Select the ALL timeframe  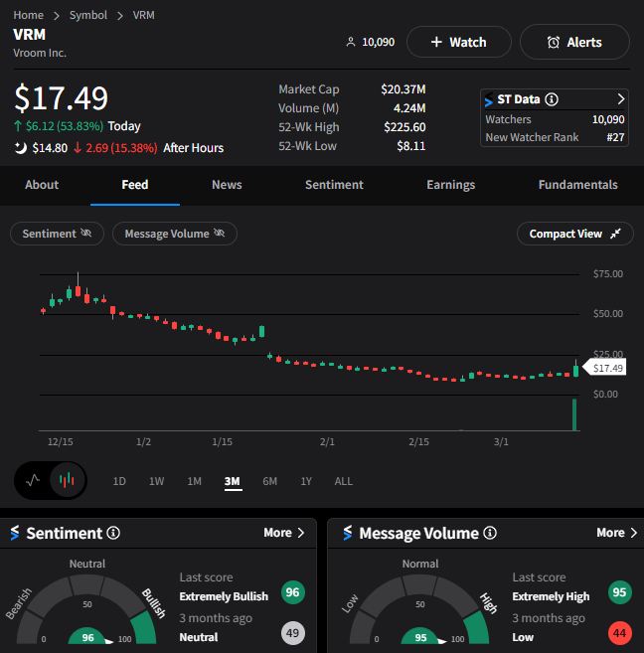click(x=344, y=481)
